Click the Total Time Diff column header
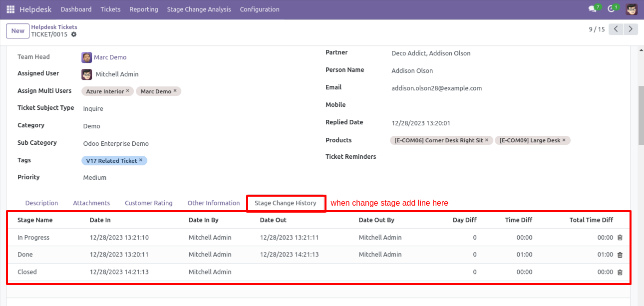Screen dimensions: 644x306 click(x=591, y=220)
